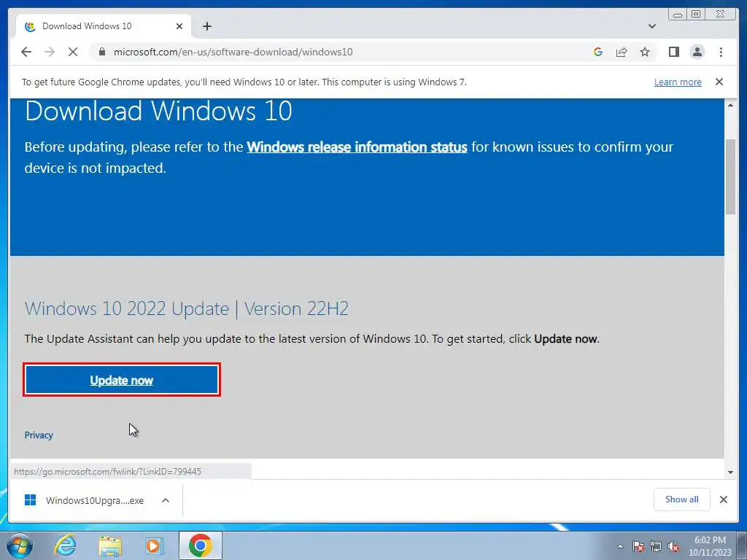Click the site padlock icon
Screen dimensions: 747x560
(101, 52)
